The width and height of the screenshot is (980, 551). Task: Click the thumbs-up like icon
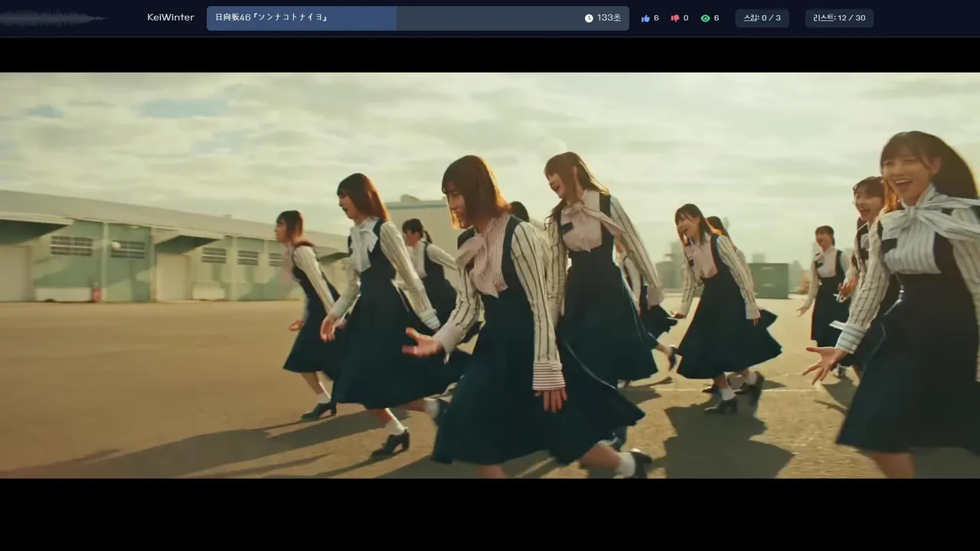pyautogui.click(x=645, y=18)
